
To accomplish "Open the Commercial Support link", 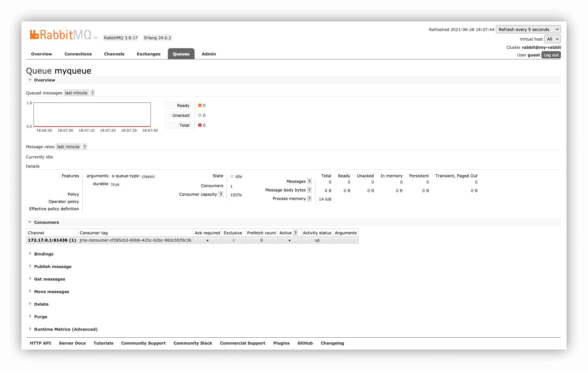I will coord(243,343).
